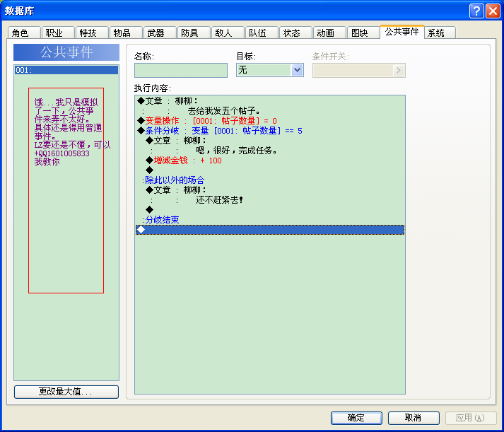The height and width of the screenshot is (432, 504).
Task: Select the 增减金钱 + 100 line
Action: coord(270,160)
